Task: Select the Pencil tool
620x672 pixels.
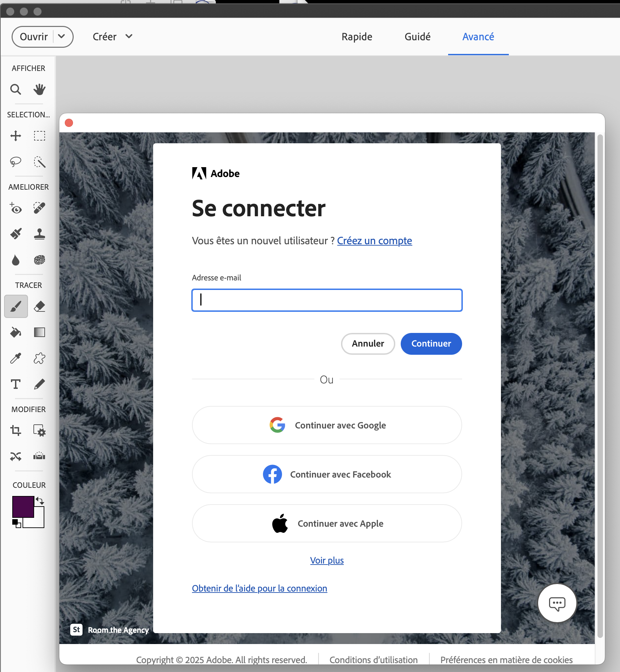Action: click(x=40, y=384)
